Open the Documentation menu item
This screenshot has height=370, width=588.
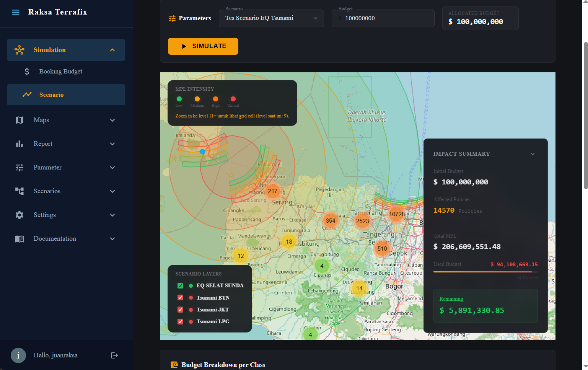click(x=66, y=239)
